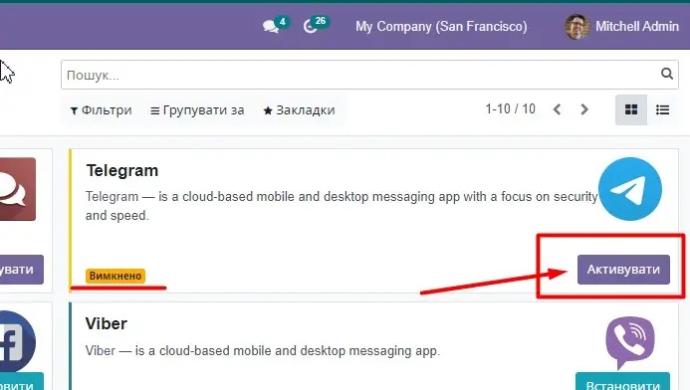The width and height of the screenshot is (690, 390).
Task: Open My Company (San Francisco) switcher
Action: [x=441, y=26]
